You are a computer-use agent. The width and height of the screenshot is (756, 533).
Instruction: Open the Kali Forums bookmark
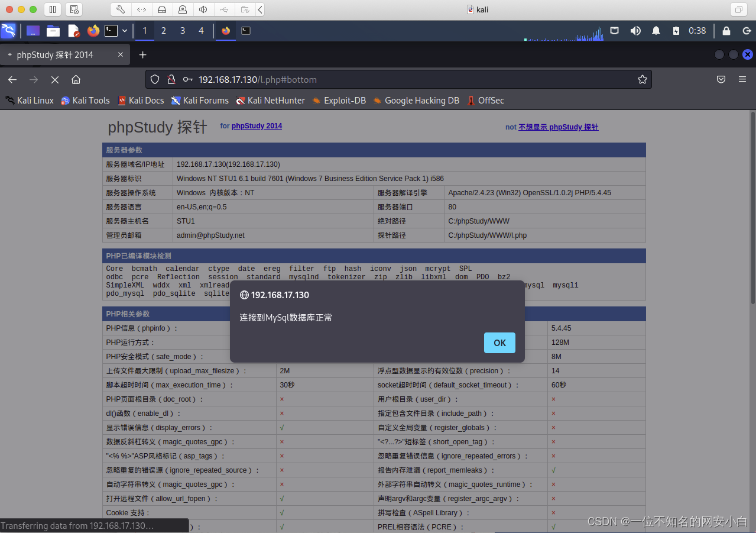coord(200,101)
